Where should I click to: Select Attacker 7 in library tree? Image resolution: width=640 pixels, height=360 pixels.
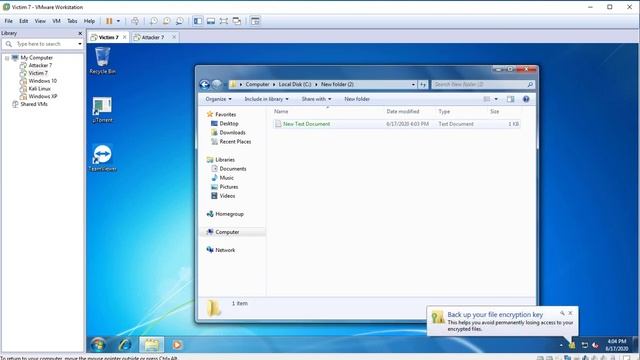pyautogui.click(x=40, y=65)
